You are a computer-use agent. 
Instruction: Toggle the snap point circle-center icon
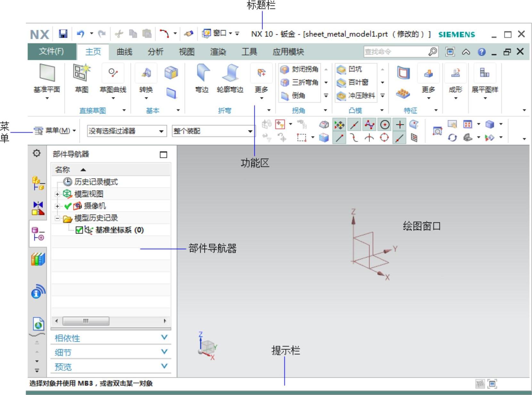tap(385, 124)
